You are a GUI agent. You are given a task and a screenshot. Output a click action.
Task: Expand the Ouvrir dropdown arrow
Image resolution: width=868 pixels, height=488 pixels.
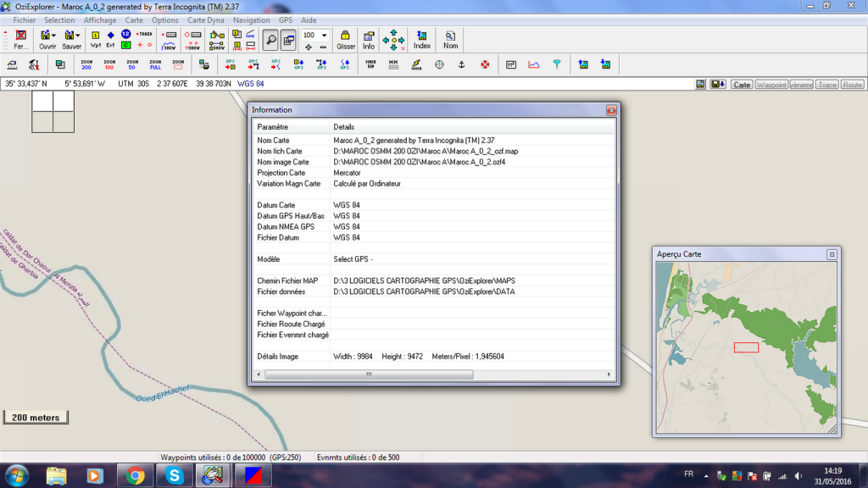tap(53, 36)
